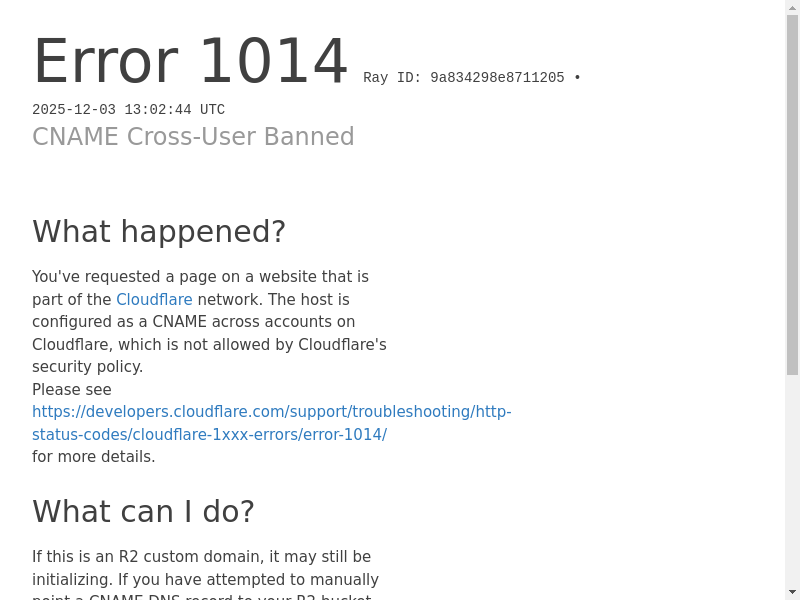Click the empty scrollbar track below the thumb
This screenshot has height=600, width=800.
792,480
